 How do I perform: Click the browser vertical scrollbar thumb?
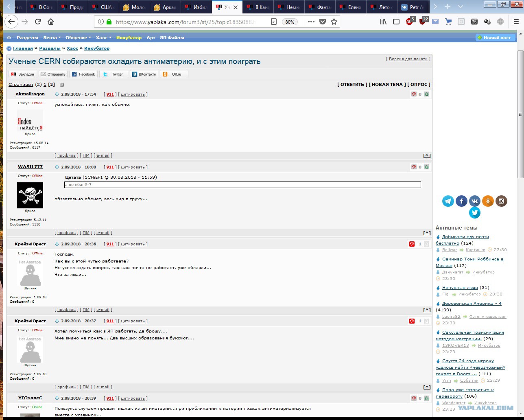coord(520,114)
